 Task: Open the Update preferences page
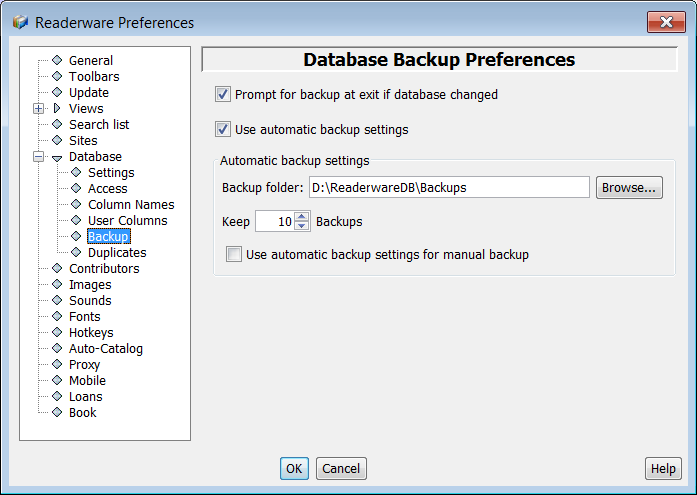[x=88, y=92]
